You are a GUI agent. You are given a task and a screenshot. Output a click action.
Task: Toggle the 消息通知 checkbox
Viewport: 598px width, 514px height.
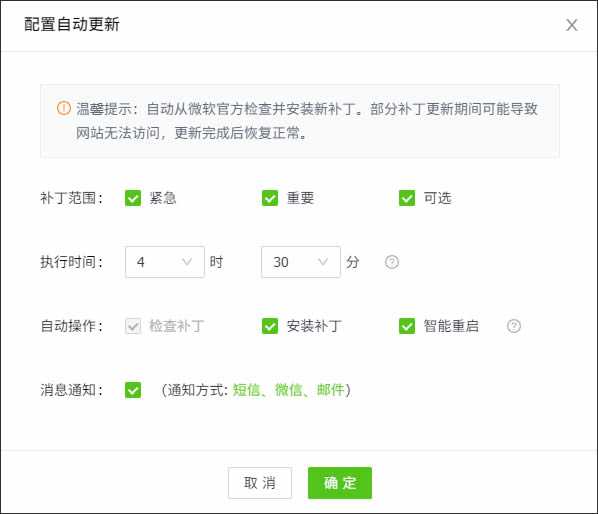[133, 390]
